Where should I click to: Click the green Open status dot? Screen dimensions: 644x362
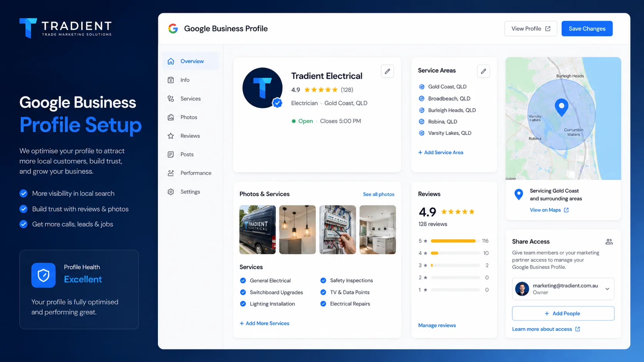click(x=293, y=121)
